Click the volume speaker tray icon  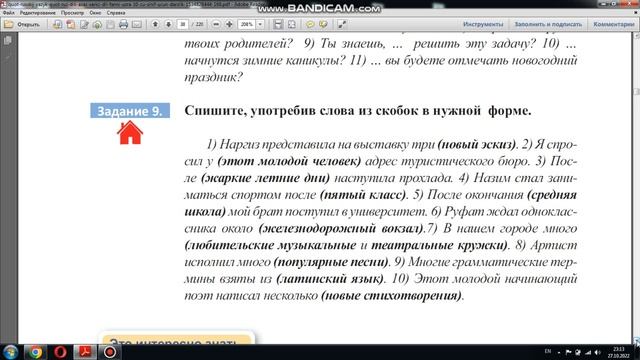click(598, 352)
